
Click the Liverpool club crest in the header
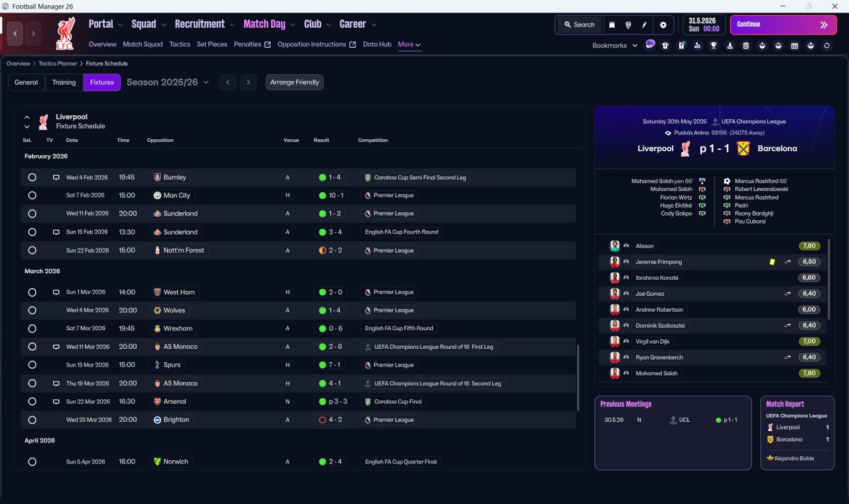coord(64,33)
